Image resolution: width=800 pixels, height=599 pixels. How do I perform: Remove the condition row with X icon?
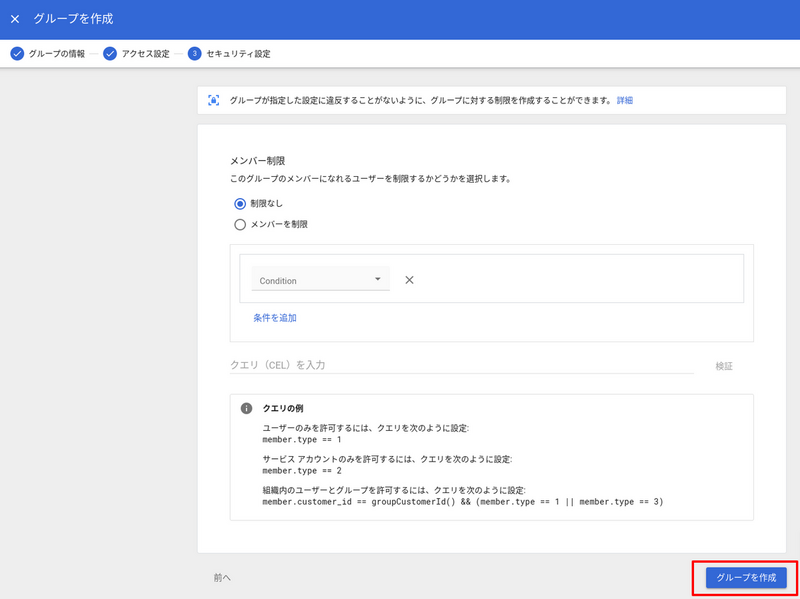coord(409,280)
